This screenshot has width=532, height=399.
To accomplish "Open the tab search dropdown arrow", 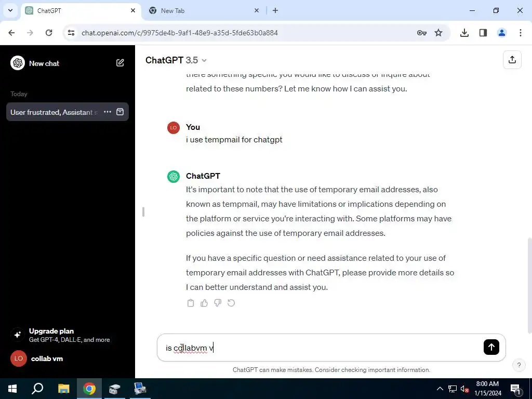I will 10,10.
